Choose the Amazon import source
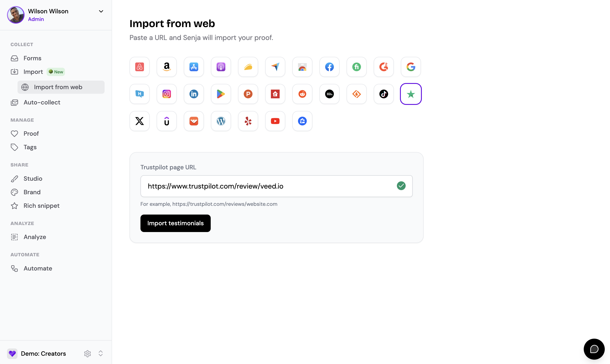Image resolution: width=610 pixels, height=364 pixels. [167, 67]
